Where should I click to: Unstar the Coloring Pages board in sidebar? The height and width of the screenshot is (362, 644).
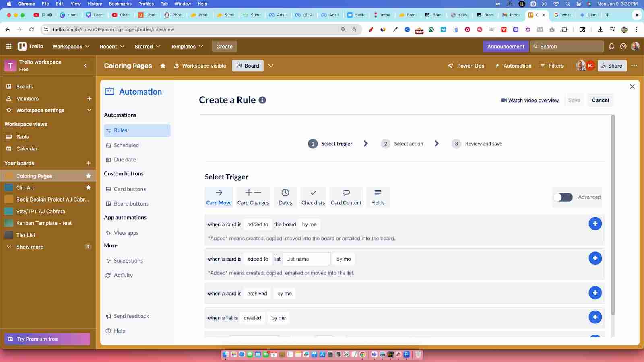89,176
